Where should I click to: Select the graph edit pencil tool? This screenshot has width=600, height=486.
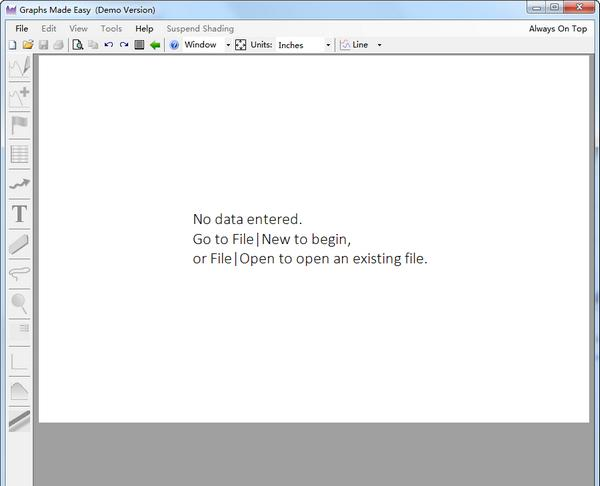[x=20, y=67]
